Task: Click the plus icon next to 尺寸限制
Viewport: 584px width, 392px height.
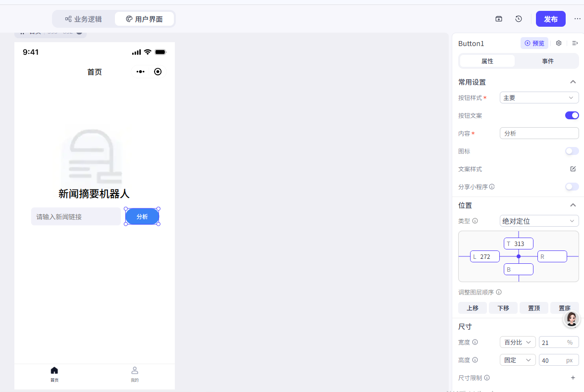Action: (x=573, y=378)
